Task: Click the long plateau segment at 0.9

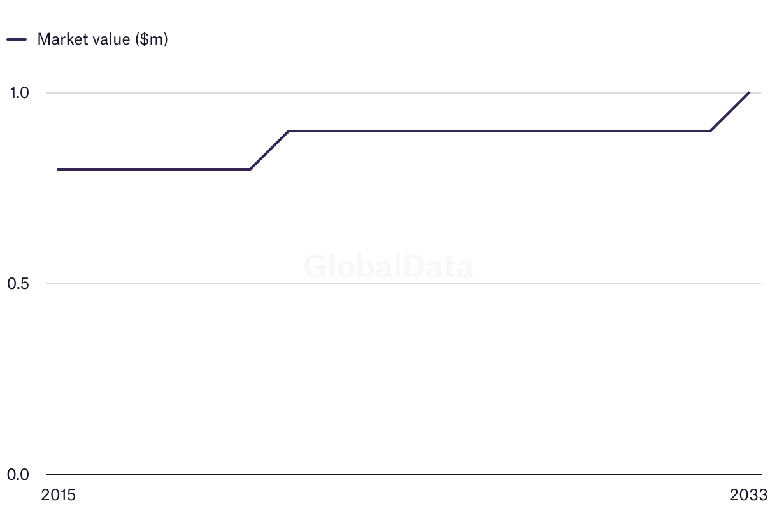Action: click(499, 131)
